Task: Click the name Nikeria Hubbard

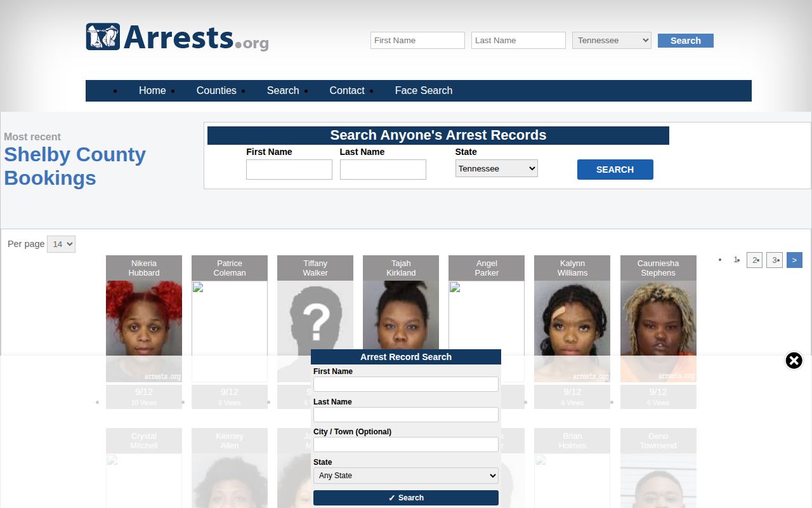Action: coord(144,268)
